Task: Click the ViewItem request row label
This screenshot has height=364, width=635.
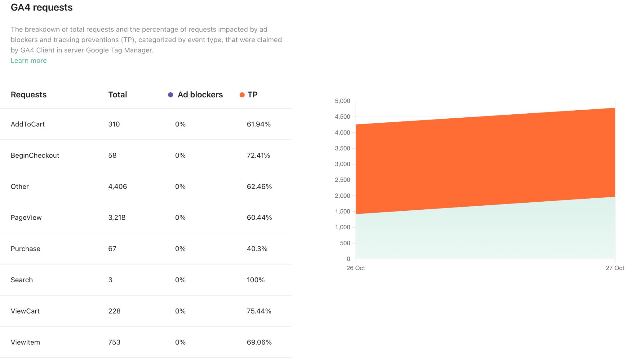Action: pos(25,342)
